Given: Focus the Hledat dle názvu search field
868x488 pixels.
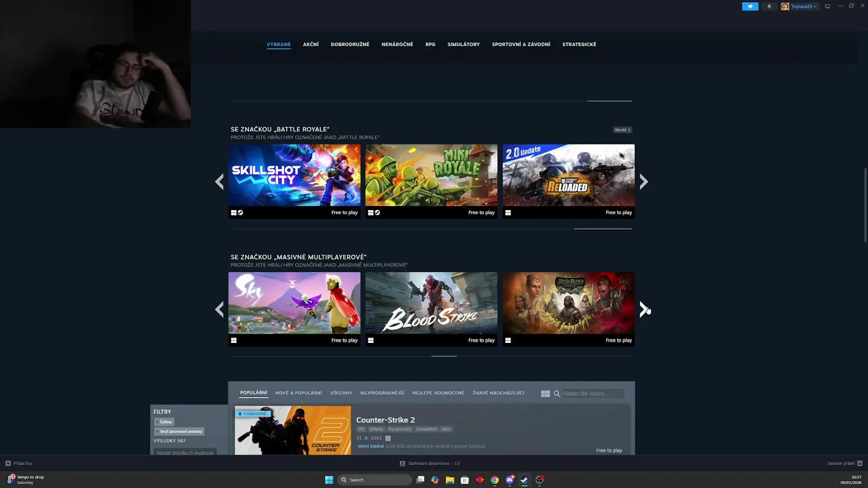Looking at the screenshot, I should click(593, 394).
